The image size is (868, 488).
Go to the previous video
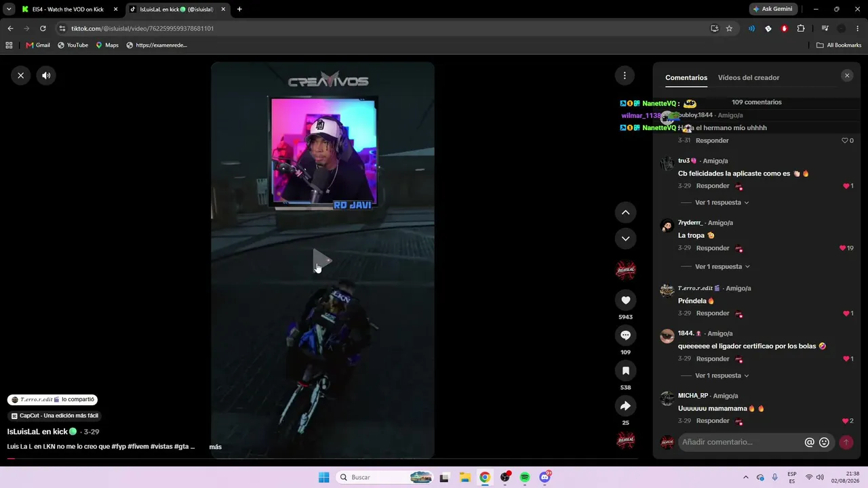(x=625, y=212)
